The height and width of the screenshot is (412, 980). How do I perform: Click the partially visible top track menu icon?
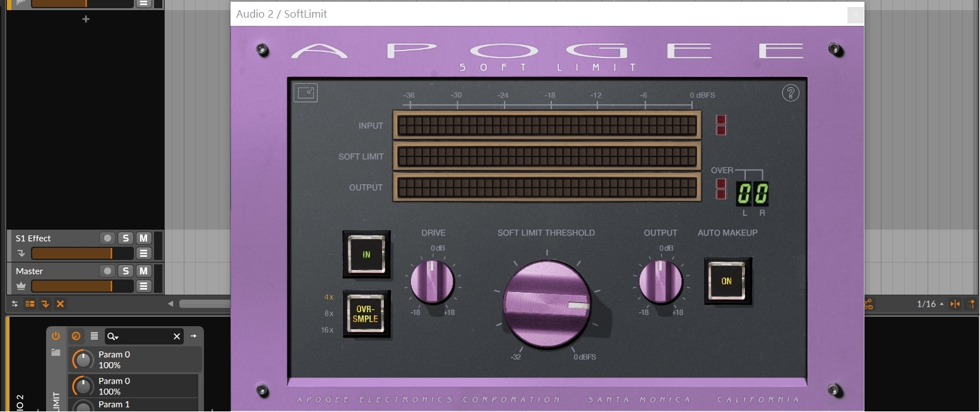coord(144,3)
